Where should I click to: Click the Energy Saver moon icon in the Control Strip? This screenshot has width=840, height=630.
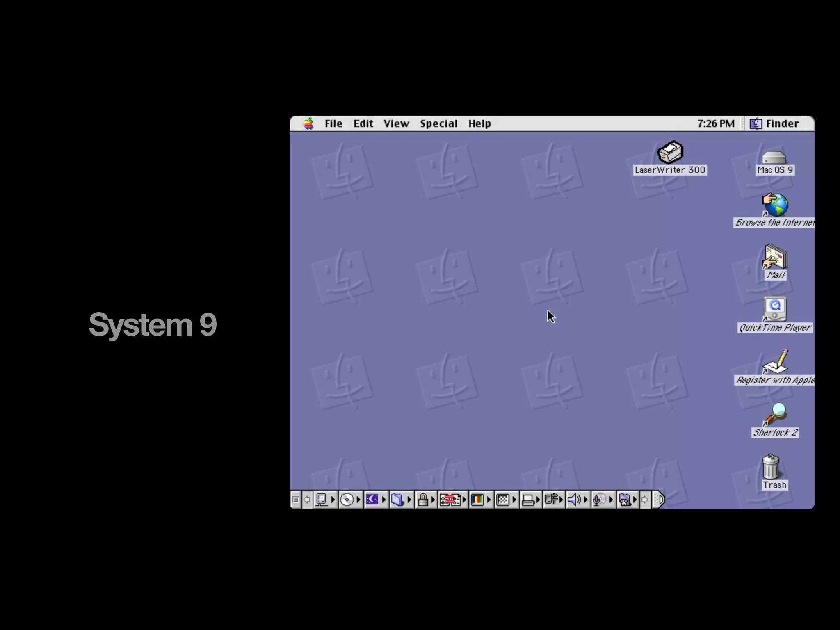(x=372, y=500)
